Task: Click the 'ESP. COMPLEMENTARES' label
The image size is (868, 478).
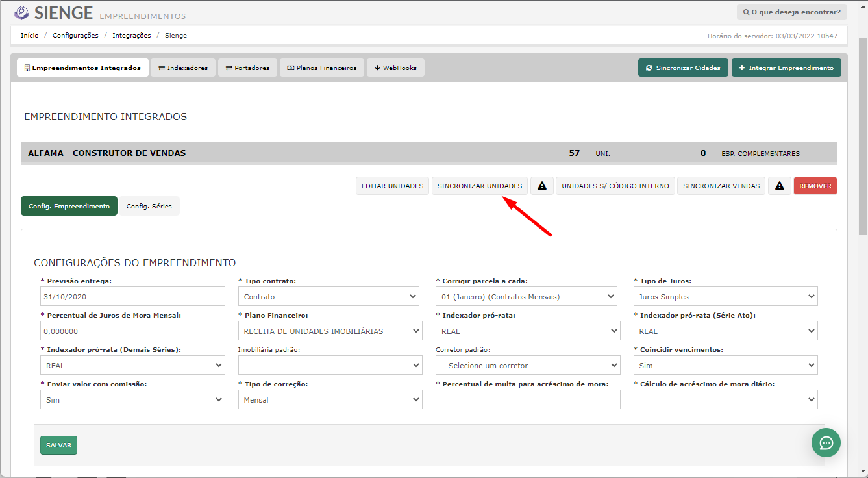Action: coord(760,154)
